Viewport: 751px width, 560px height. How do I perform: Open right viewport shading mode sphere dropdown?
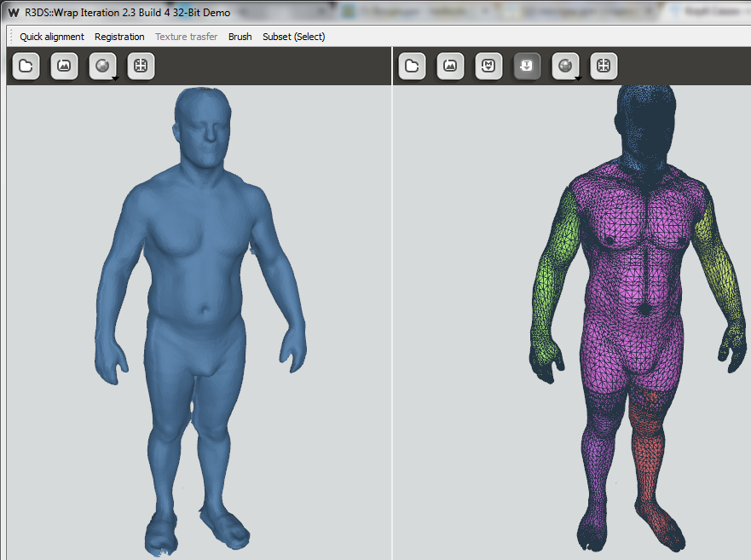click(566, 66)
